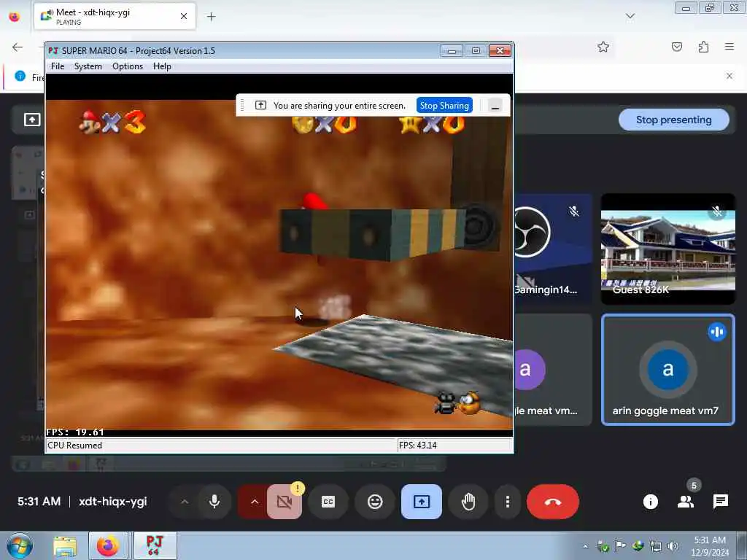Open the Action Center flag icon
747x560 pixels.
click(620, 547)
